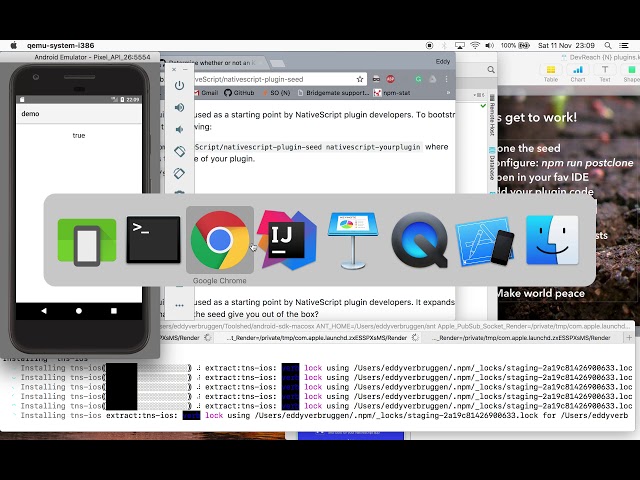Click the screen recording stop icon
Image resolution: width=640 pixels, height=480 pixels.
[429, 45]
